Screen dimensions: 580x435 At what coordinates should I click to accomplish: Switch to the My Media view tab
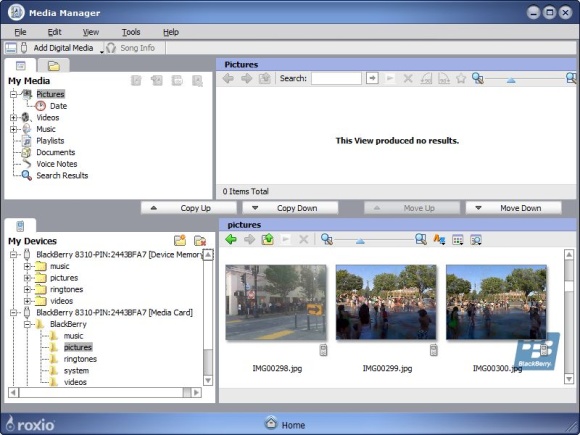pos(21,66)
